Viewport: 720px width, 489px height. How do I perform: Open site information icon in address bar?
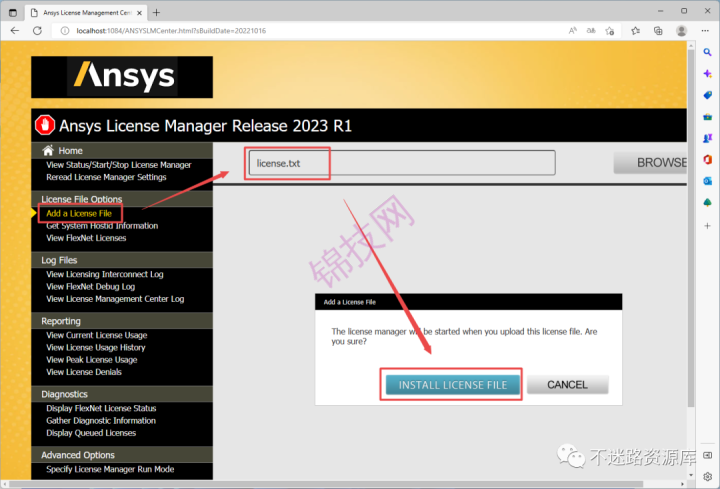(65, 31)
